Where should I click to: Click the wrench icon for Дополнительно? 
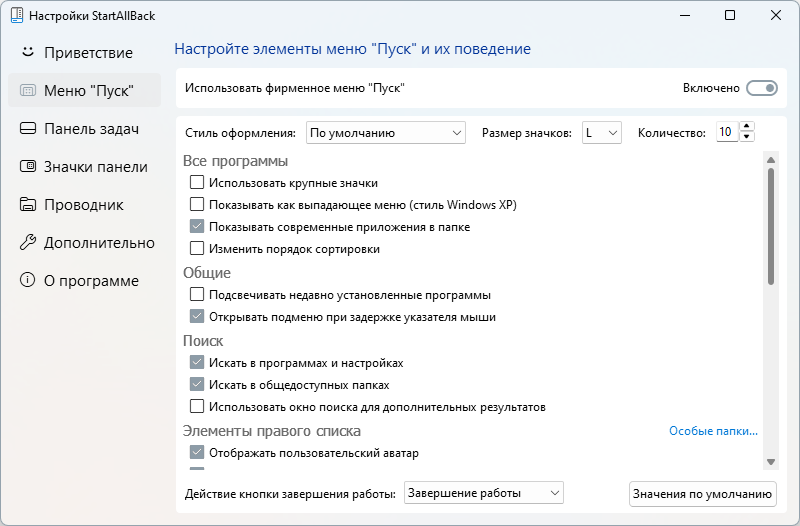point(28,242)
